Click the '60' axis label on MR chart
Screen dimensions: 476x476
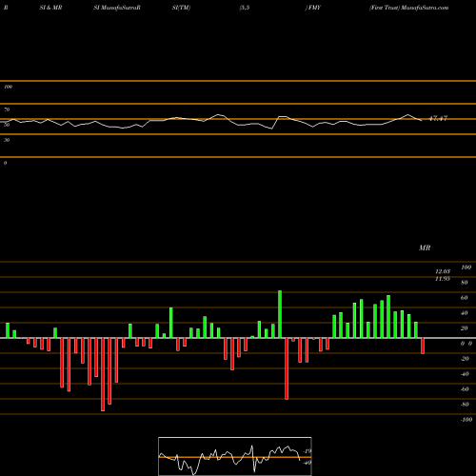click(x=465, y=298)
